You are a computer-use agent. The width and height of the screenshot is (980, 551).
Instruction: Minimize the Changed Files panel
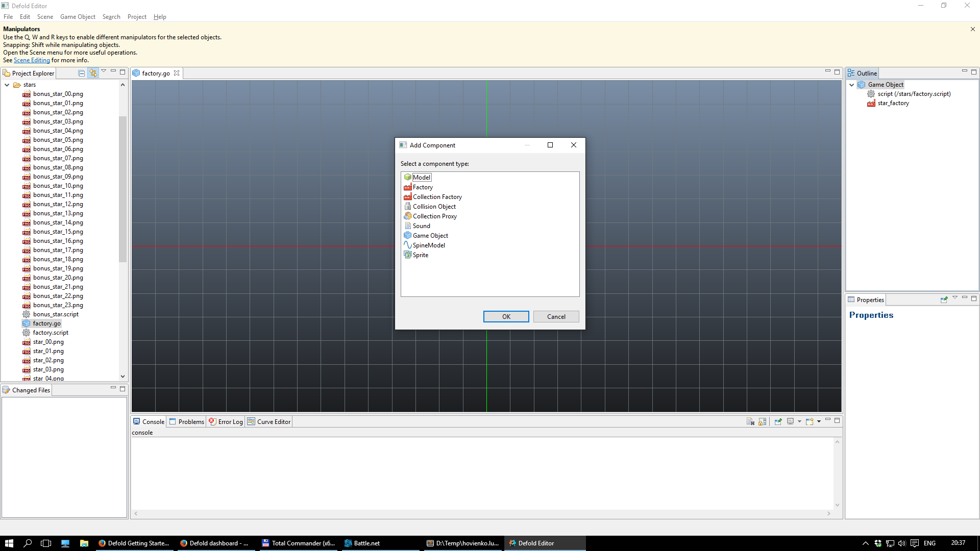point(113,388)
